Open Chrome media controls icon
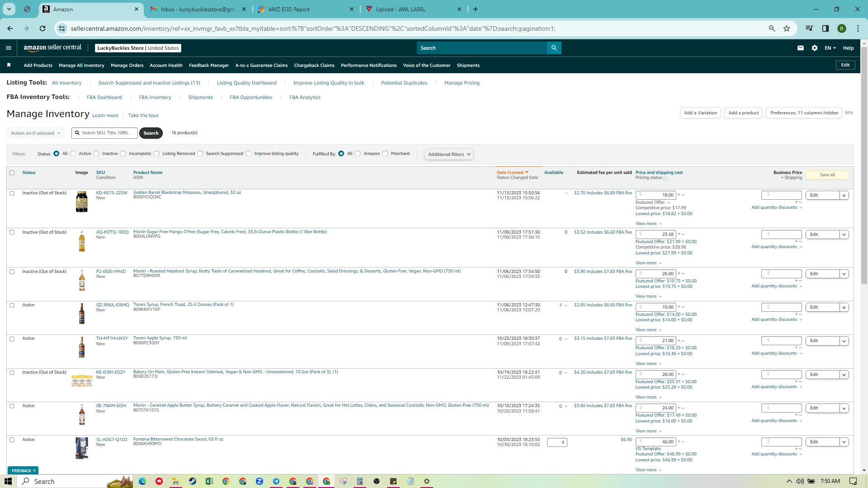The image size is (868, 488). (x=809, y=28)
